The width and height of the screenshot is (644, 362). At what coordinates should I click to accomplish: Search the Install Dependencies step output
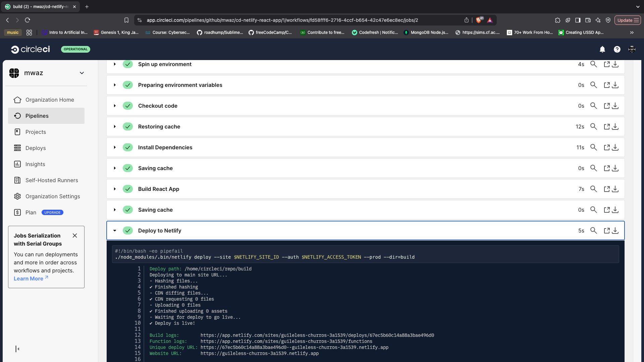point(593,147)
